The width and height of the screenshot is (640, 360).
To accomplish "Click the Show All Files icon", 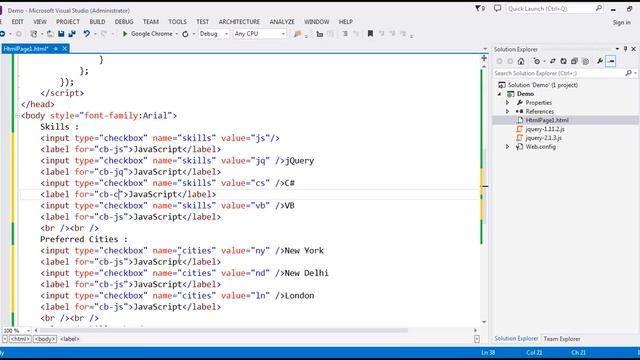I will click(586, 61).
